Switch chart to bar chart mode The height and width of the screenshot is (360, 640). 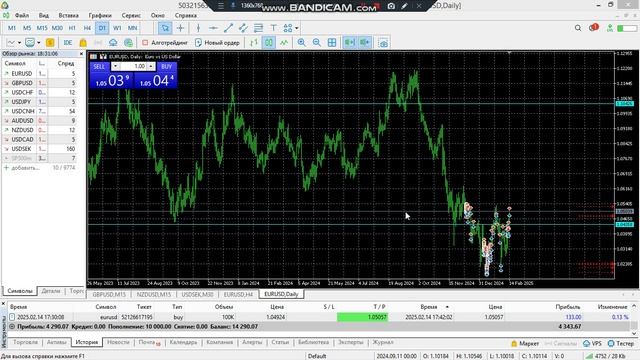(254, 42)
